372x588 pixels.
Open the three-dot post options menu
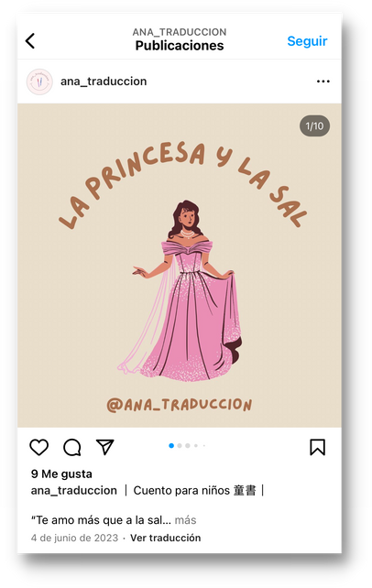coord(323,81)
